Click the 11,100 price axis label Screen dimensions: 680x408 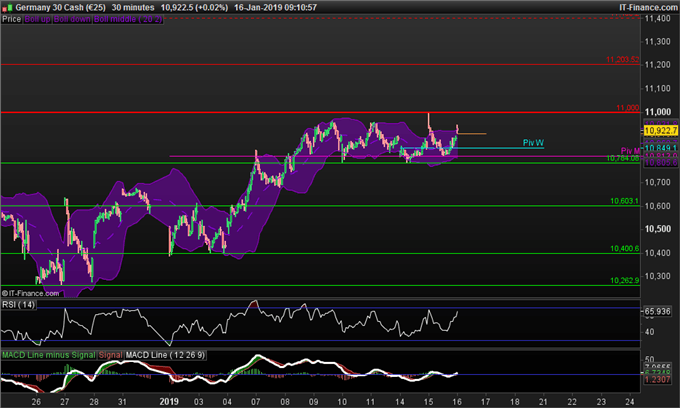[657, 88]
